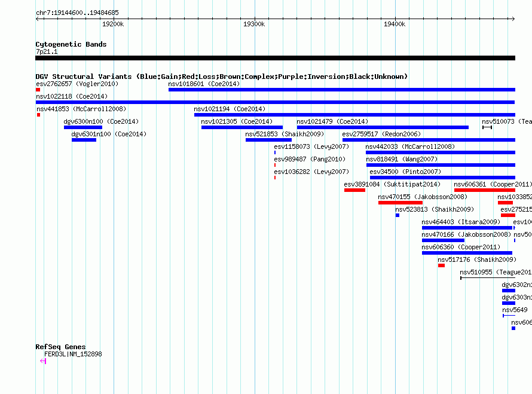Screen dimensions: 532x394
Task: Click the dgv6301n100 (Coe2014) label
Action: point(109,134)
